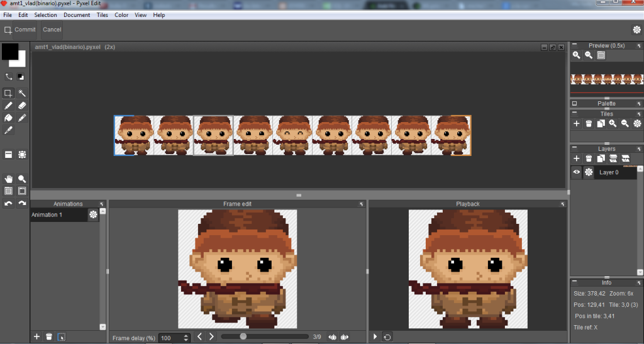Screen dimensions: 644x344
Task: Open the Tiles menu
Action: pos(103,14)
